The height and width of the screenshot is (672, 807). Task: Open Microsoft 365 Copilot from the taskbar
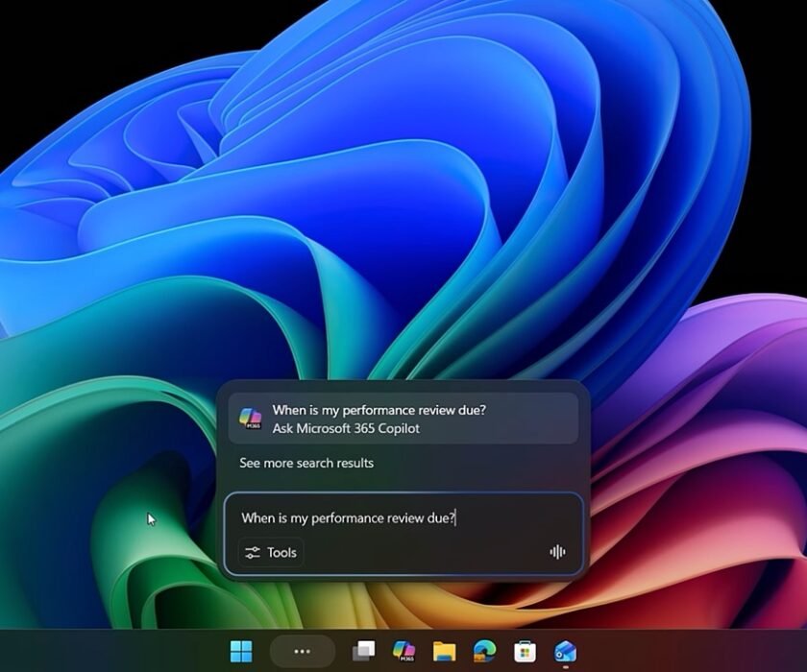point(402,651)
